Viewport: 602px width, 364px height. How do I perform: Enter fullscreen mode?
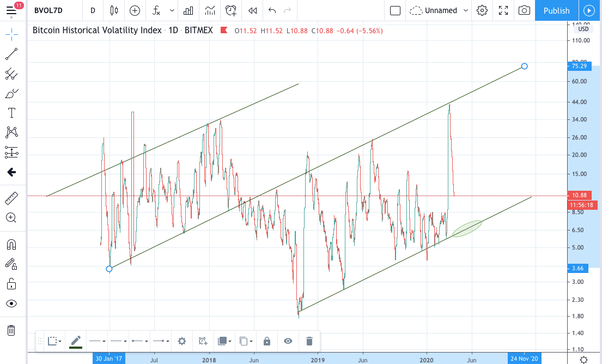click(x=503, y=11)
